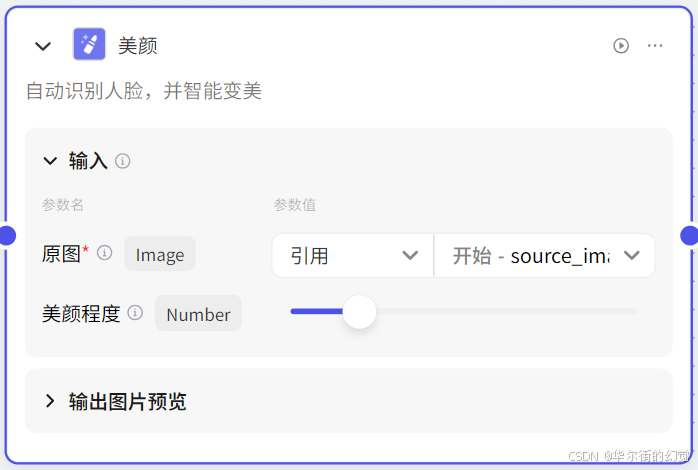Show info icon beside 原图 parameter

(x=105, y=253)
